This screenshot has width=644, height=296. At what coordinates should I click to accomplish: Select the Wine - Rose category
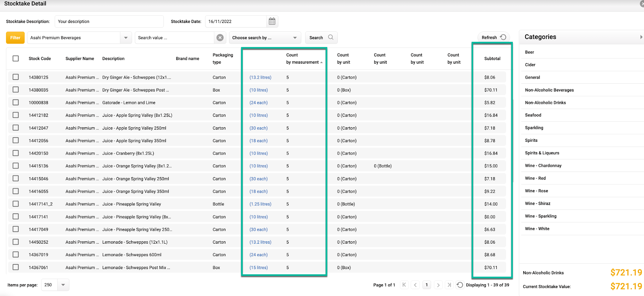(536, 191)
